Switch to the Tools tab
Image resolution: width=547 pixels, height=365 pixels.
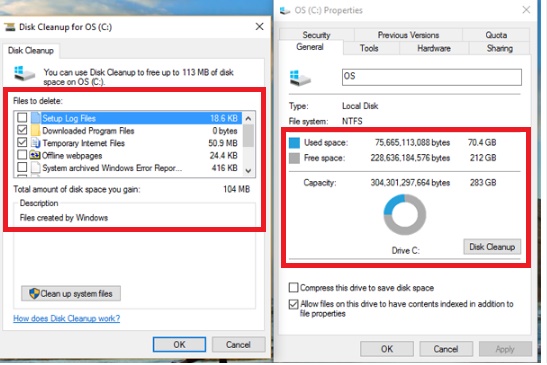[369, 48]
